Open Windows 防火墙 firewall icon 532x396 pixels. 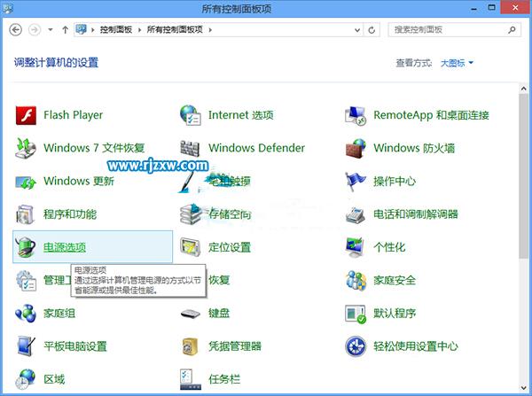click(x=356, y=148)
